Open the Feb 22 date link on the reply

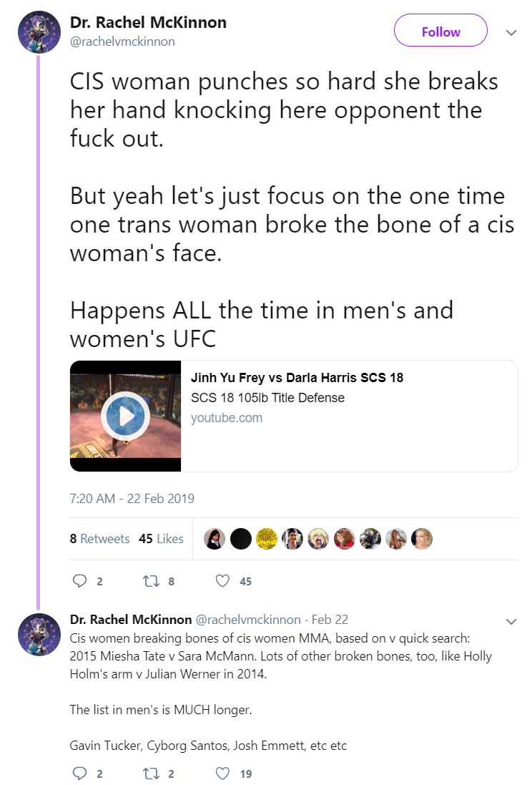point(330,620)
